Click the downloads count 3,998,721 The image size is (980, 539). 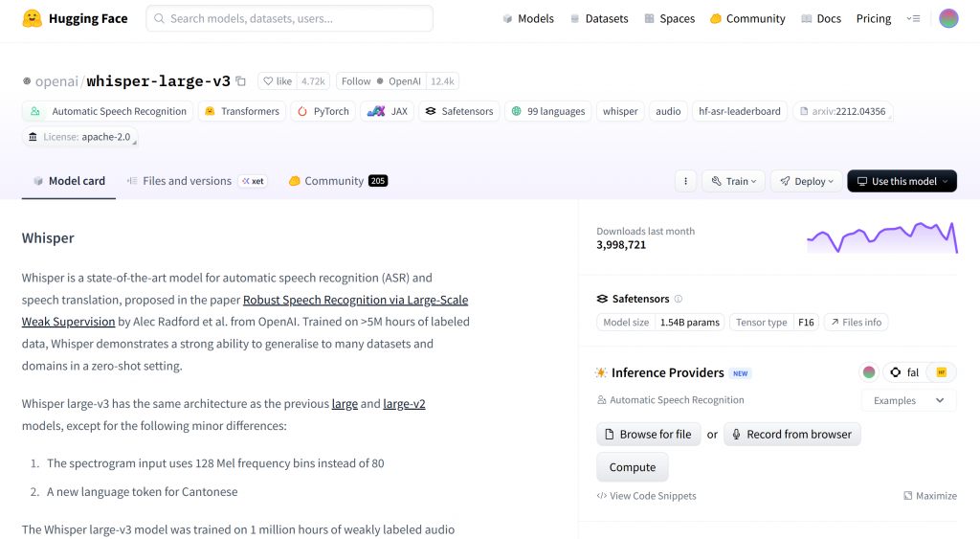coord(621,245)
